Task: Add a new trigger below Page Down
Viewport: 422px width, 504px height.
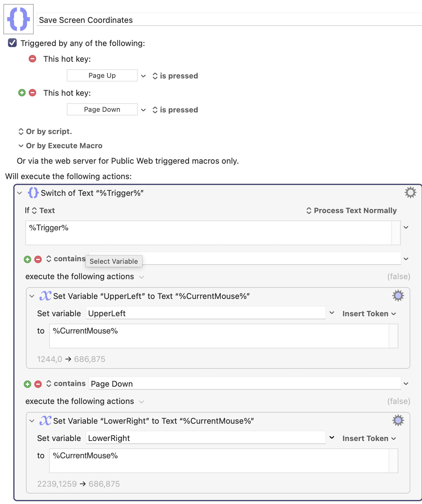Action: (x=22, y=93)
